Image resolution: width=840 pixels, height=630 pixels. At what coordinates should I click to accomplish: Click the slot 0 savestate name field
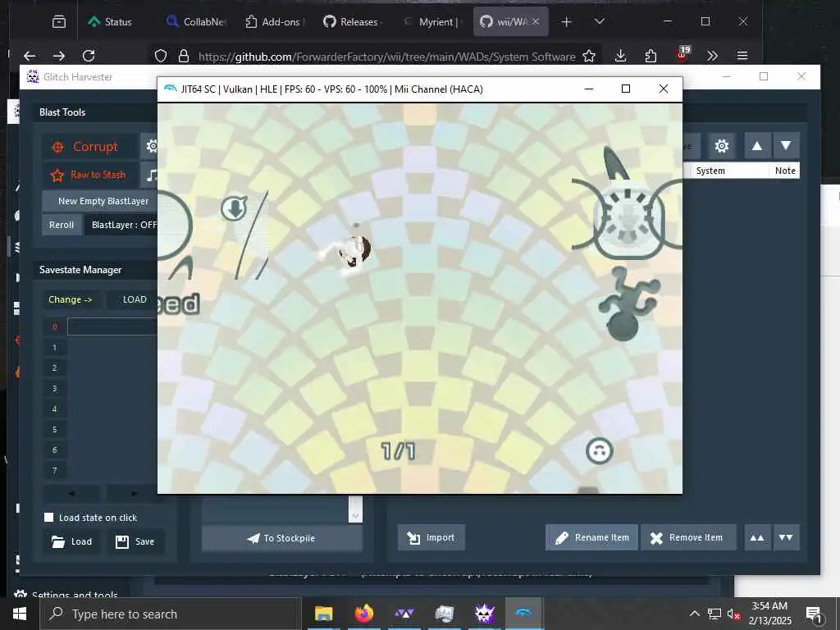click(x=112, y=326)
